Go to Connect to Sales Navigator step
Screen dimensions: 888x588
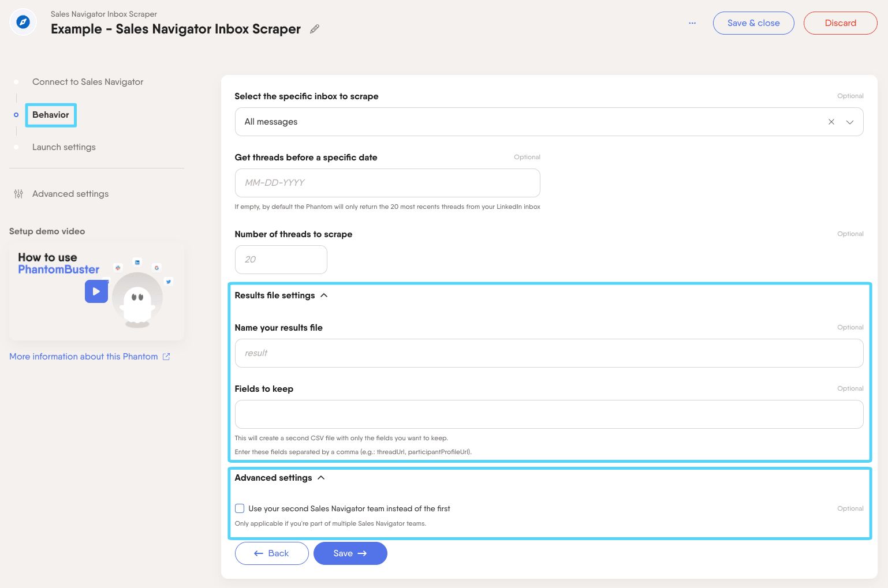[88, 82]
